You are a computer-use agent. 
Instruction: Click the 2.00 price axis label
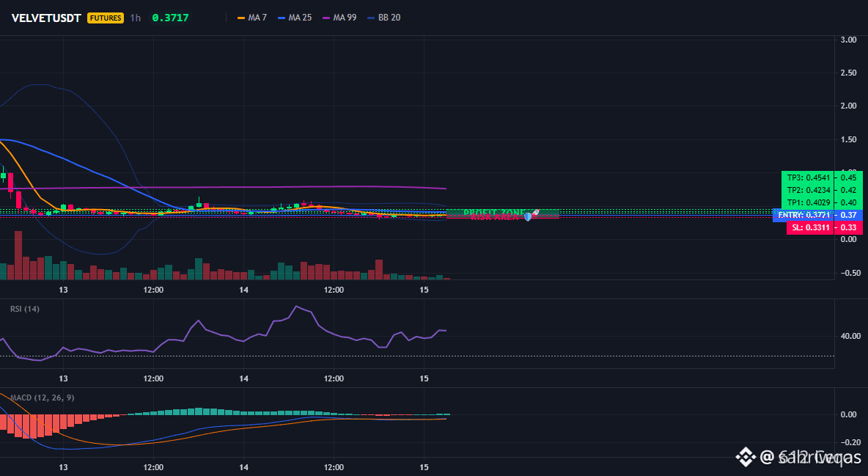pos(848,106)
